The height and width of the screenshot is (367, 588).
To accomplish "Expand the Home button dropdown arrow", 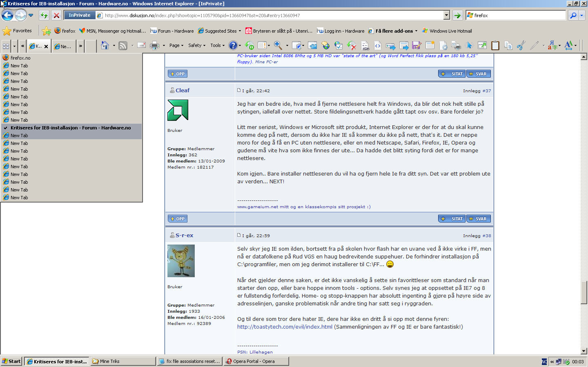I will (114, 45).
